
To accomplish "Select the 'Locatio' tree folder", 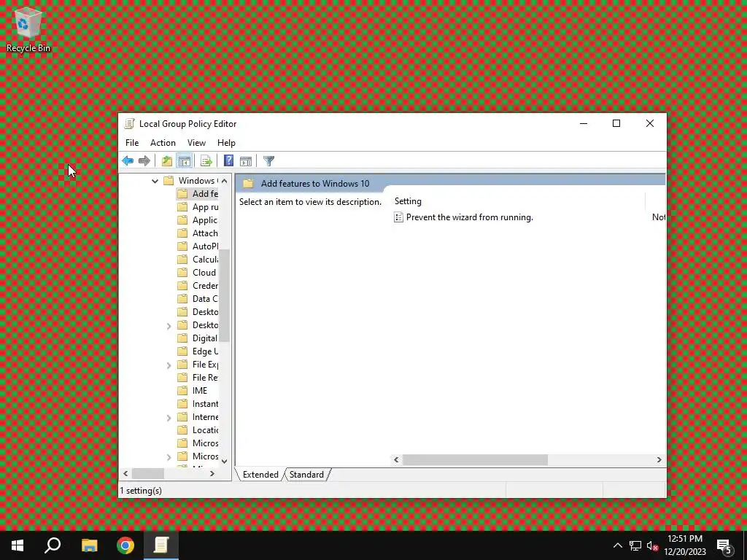I will [205, 430].
